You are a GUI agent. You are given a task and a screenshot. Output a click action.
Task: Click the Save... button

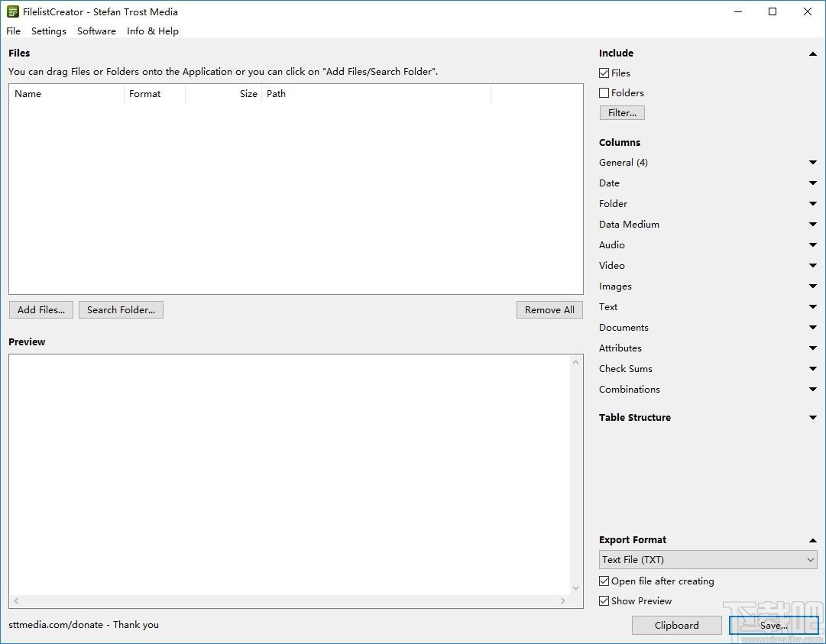774,626
